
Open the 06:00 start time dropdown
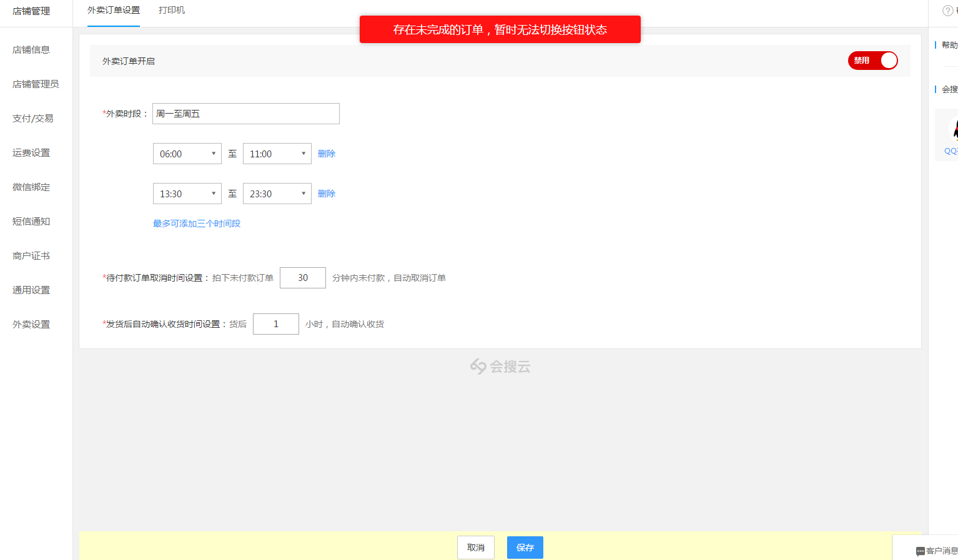pos(187,154)
